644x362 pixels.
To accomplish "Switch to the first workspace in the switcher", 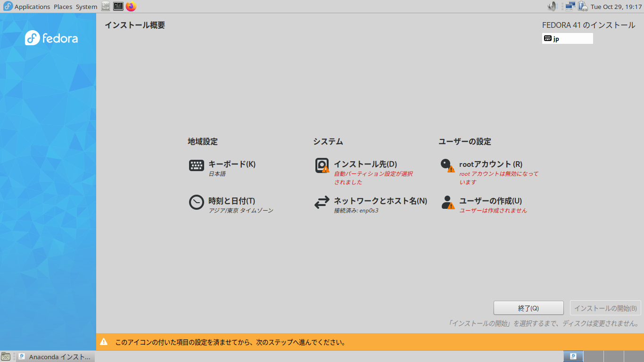I will pos(573,356).
